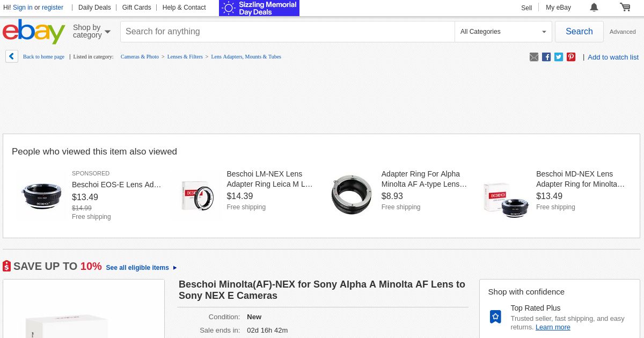Open Beschoi MD-NEX Lens Adapter title
The image size is (644, 338).
tap(580, 179)
